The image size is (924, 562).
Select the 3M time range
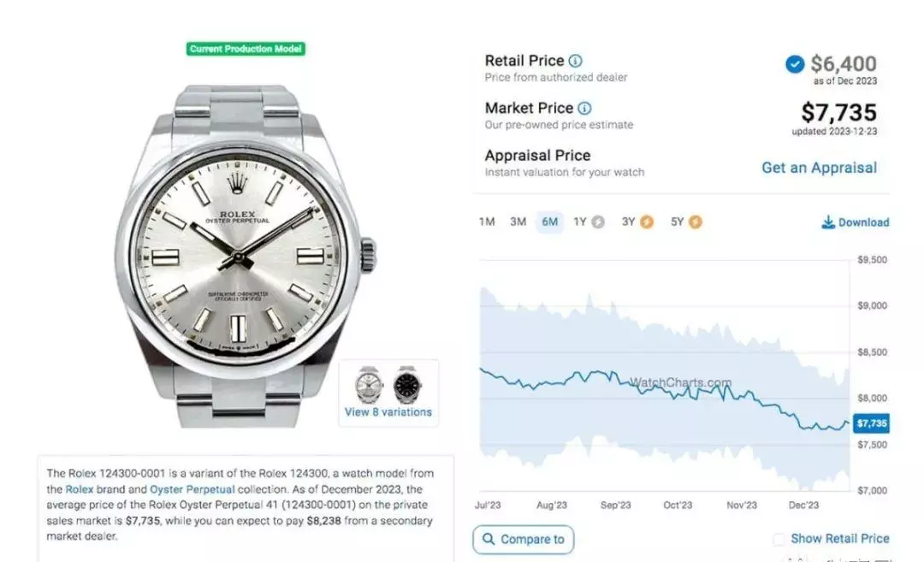tap(518, 222)
